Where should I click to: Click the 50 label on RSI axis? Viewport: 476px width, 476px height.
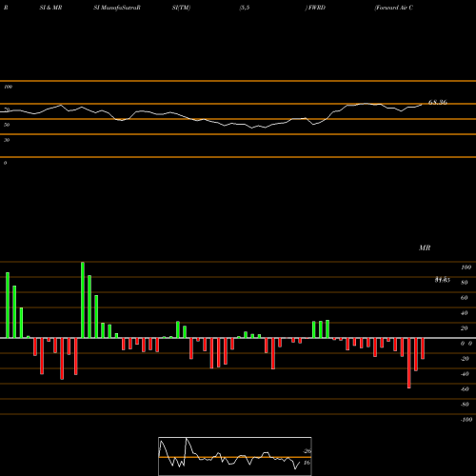[7, 125]
